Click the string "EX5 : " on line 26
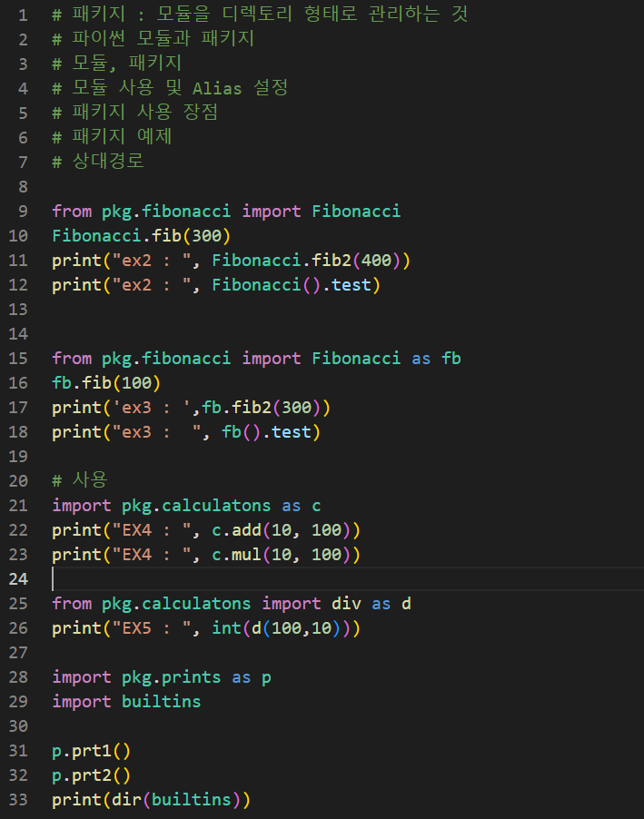The height and width of the screenshot is (819, 644). (x=151, y=628)
